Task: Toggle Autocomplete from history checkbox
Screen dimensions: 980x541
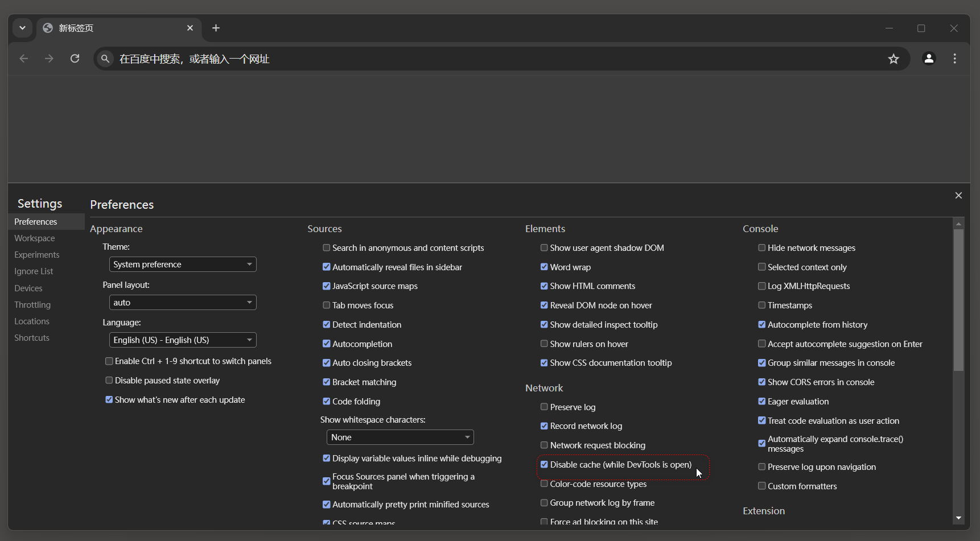Action: click(x=762, y=325)
